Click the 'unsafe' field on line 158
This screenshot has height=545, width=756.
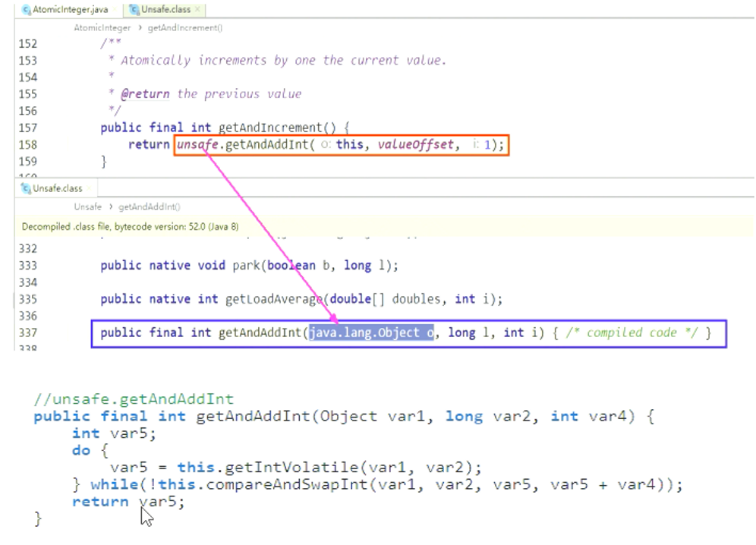click(x=197, y=145)
